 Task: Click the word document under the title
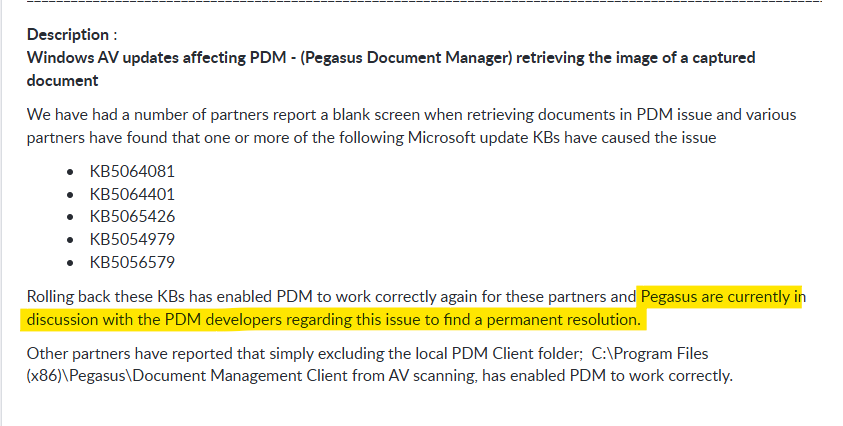(x=62, y=80)
